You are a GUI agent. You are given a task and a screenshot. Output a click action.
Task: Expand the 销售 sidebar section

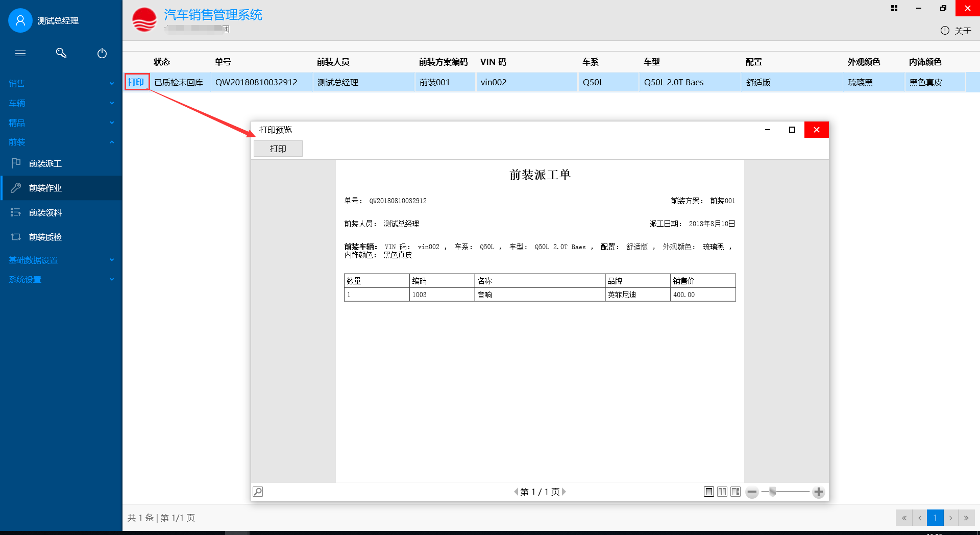click(x=61, y=83)
